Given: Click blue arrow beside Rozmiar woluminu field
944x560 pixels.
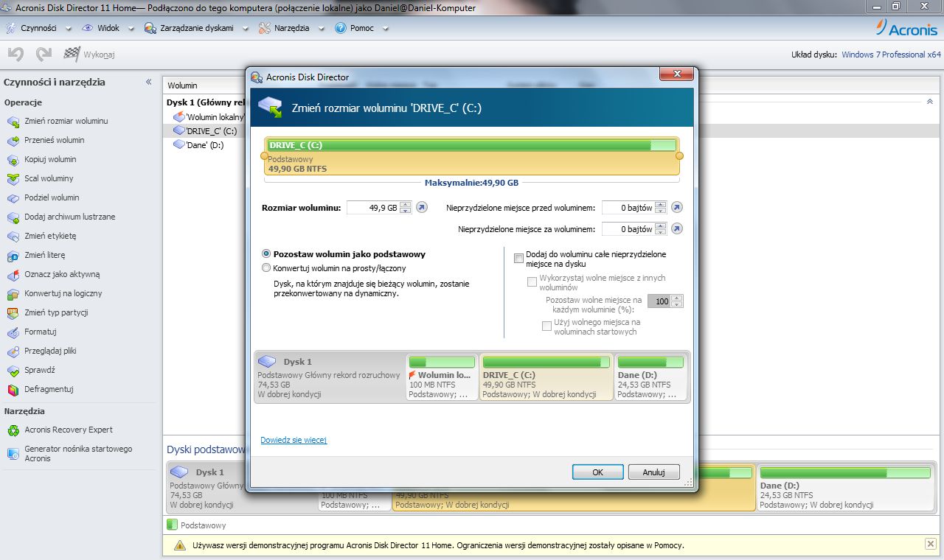Looking at the screenshot, I should pos(422,208).
